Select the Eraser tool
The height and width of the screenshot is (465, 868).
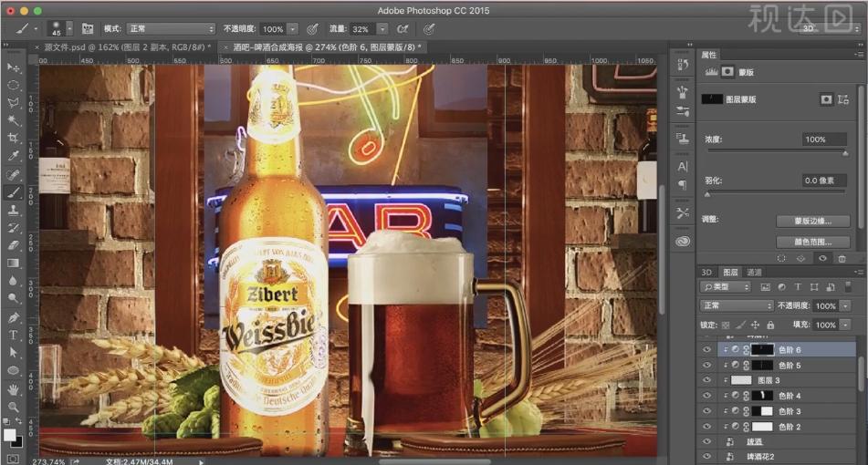[x=14, y=245]
